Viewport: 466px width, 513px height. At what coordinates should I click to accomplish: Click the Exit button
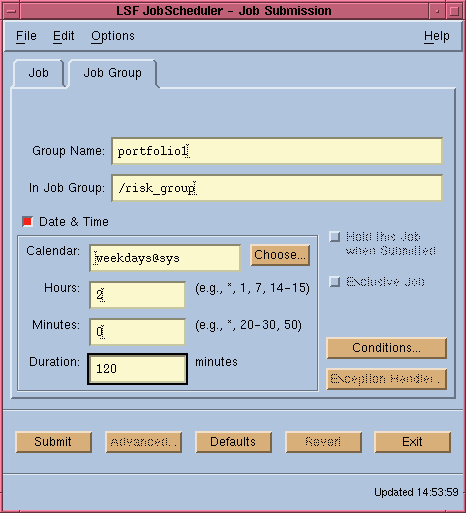point(413,442)
